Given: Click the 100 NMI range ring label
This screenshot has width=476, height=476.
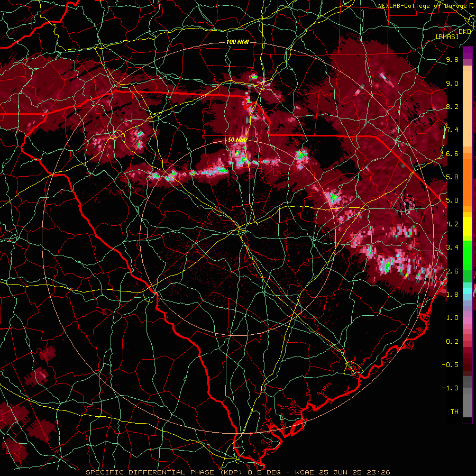Looking at the screenshot, I should pyautogui.click(x=237, y=42).
